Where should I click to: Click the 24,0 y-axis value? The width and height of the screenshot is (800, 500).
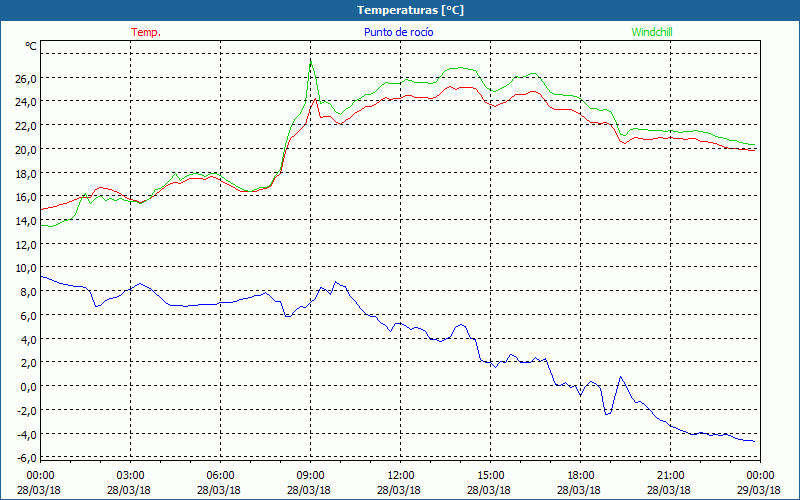(25, 102)
